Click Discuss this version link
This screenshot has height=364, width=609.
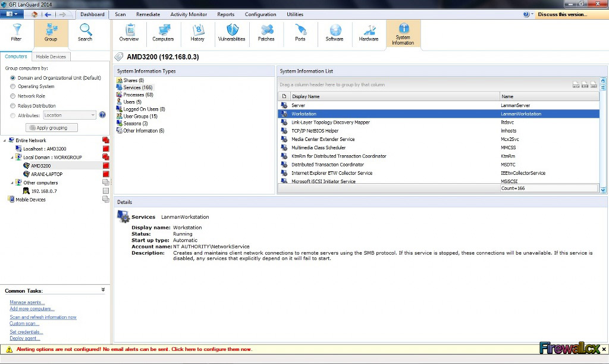click(x=563, y=14)
